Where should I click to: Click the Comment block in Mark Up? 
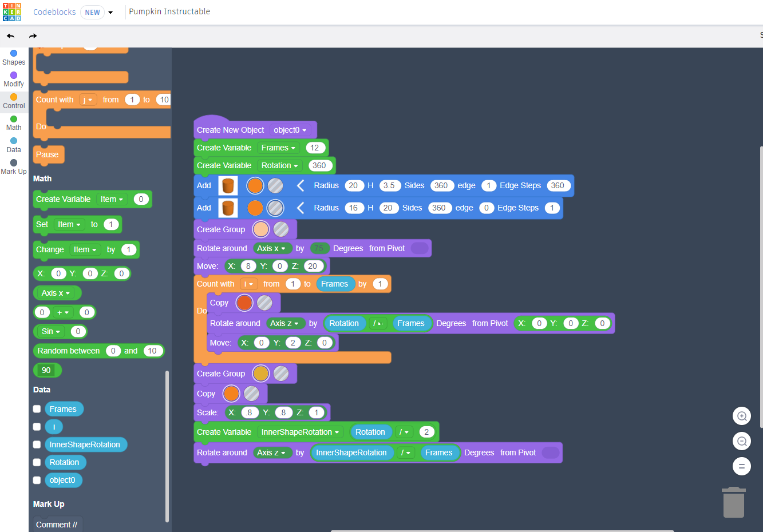click(57, 524)
